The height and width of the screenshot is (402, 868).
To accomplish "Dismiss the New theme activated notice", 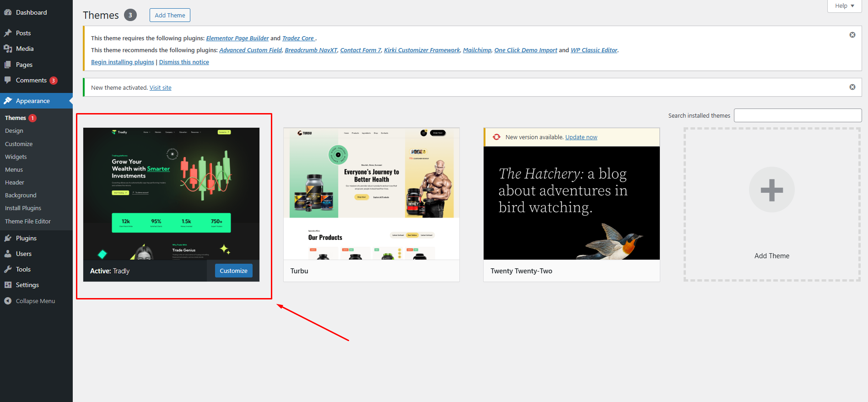I will pos(852,87).
